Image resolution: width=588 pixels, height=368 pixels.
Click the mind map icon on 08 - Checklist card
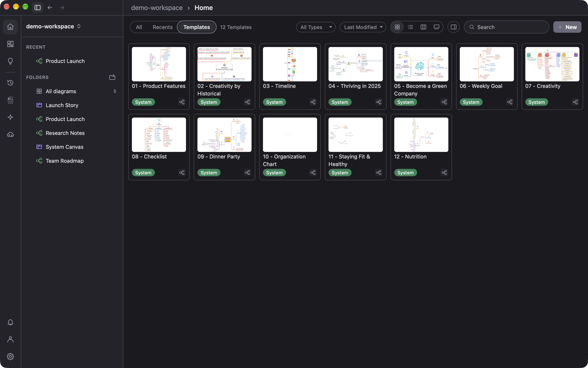tap(182, 173)
